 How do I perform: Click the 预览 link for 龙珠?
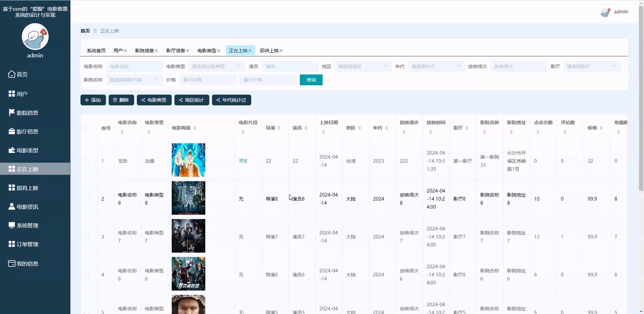click(243, 161)
